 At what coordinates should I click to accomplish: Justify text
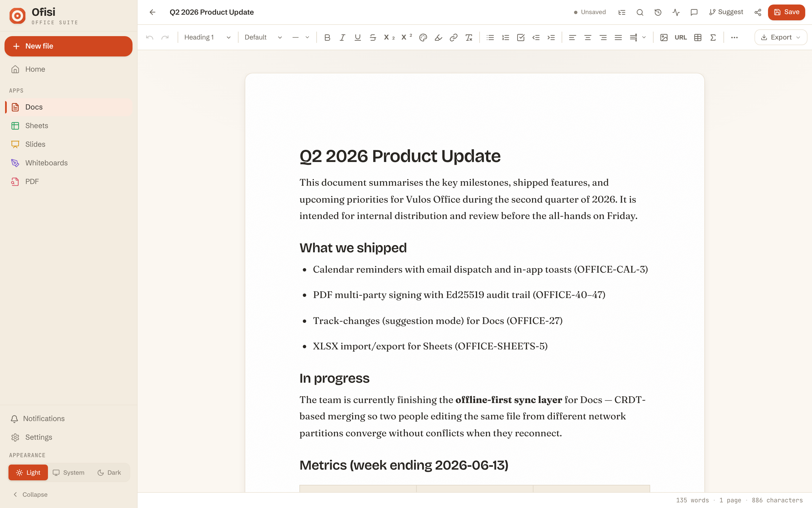click(618, 37)
